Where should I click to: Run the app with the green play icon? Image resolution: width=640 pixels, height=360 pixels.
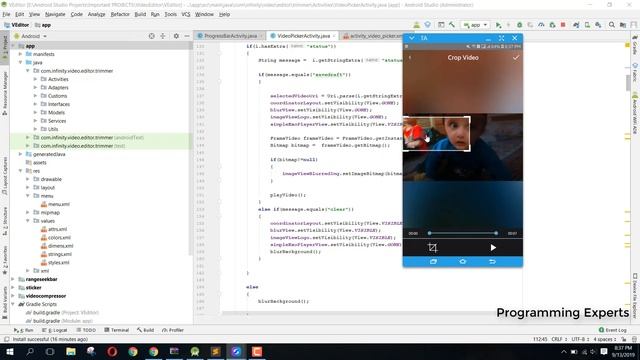(498, 25)
